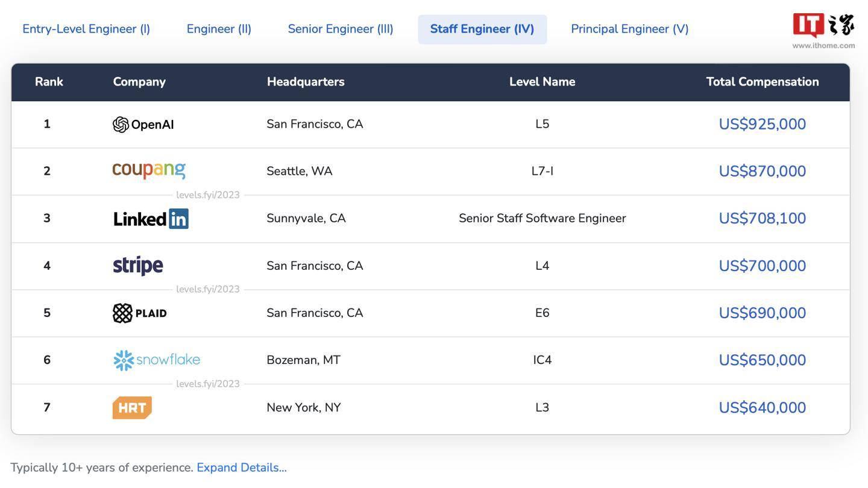Click rank number 3 cell
868x488 pixels.
point(47,218)
